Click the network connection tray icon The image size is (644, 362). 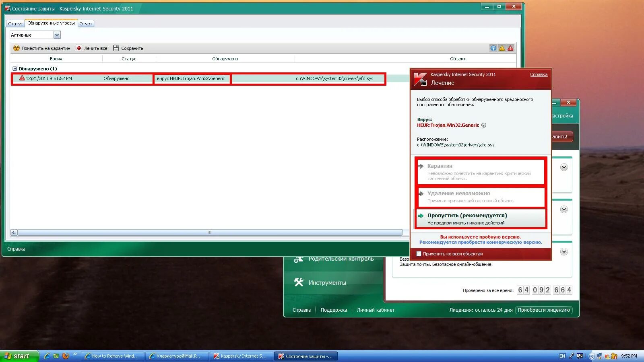[599, 356]
